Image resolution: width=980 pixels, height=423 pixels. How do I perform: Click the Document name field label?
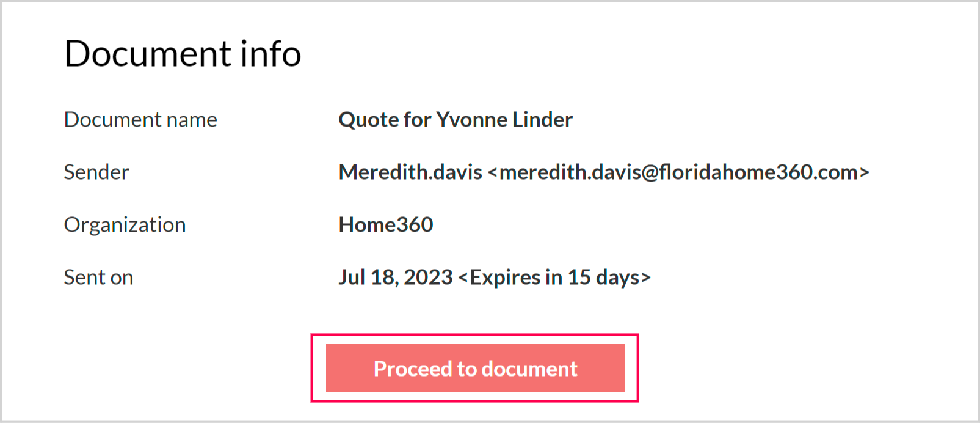(x=140, y=120)
